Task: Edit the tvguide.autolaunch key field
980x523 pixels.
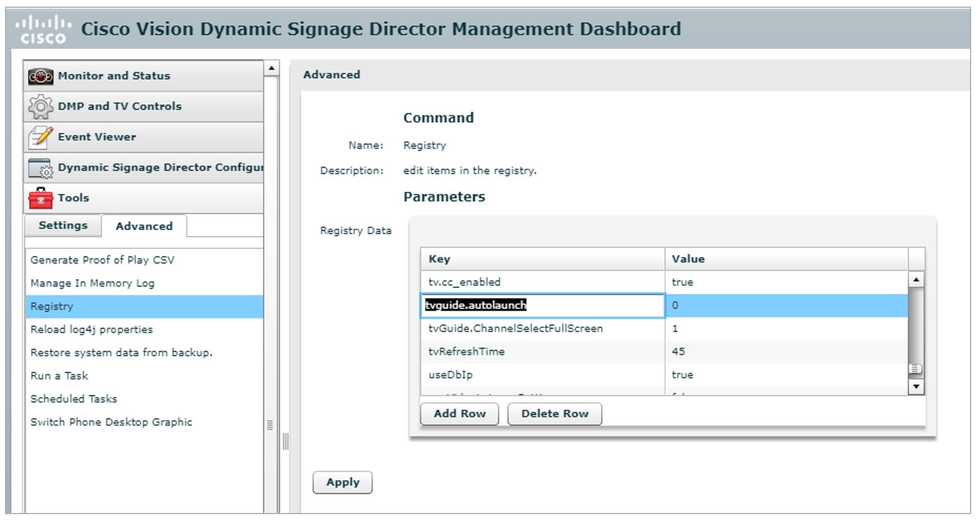Action: [x=542, y=305]
